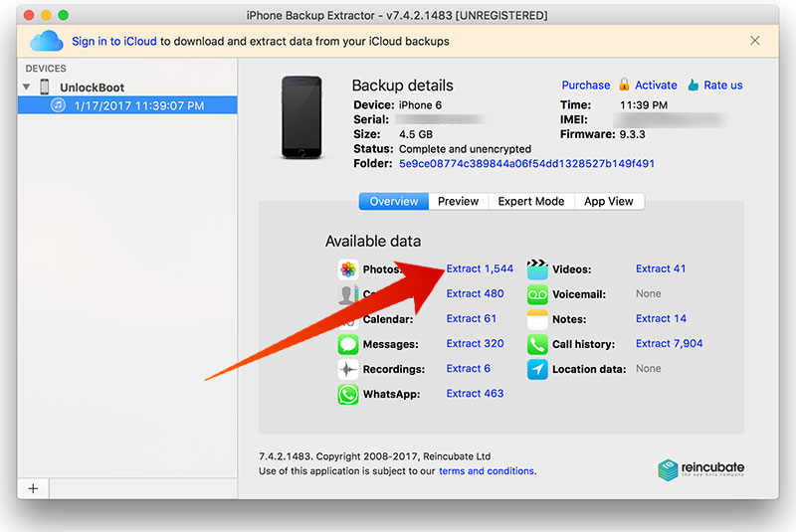The height and width of the screenshot is (532, 796).
Task: Add a backup with the plus button
Action: (x=33, y=488)
